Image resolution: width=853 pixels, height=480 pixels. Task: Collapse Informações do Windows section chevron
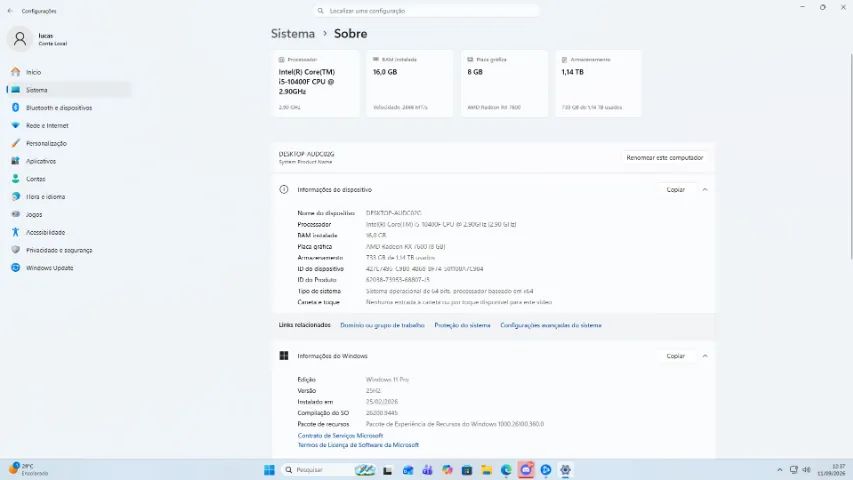[x=704, y=356]
